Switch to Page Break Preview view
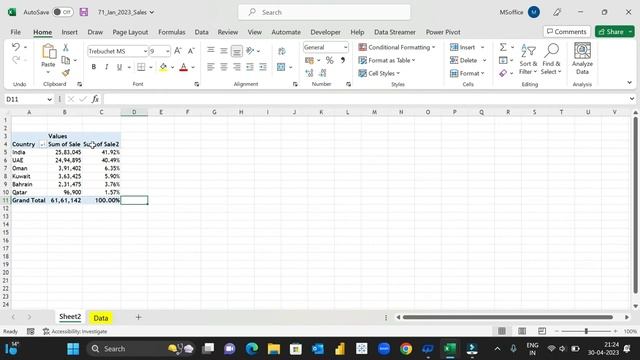The height and width of the screenshot is (360, 640). tap(542, 331)
